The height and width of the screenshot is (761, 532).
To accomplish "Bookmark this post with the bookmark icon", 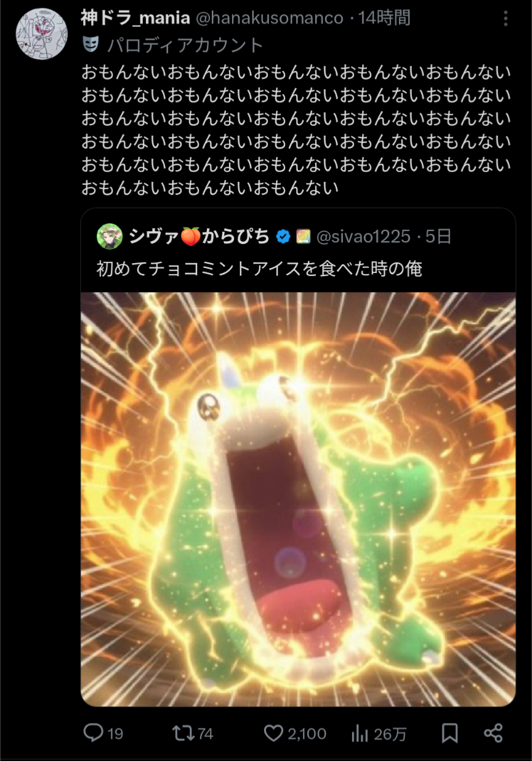I will tap(450, 733).
